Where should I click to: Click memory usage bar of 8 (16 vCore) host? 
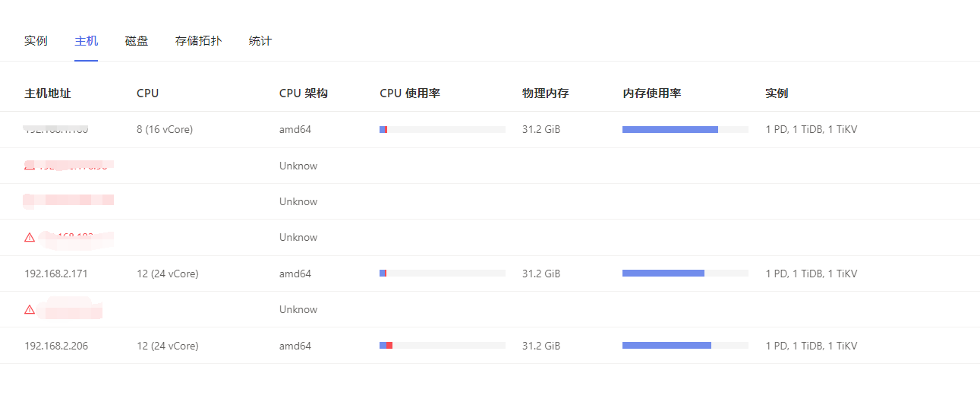(x=685, y=130)
